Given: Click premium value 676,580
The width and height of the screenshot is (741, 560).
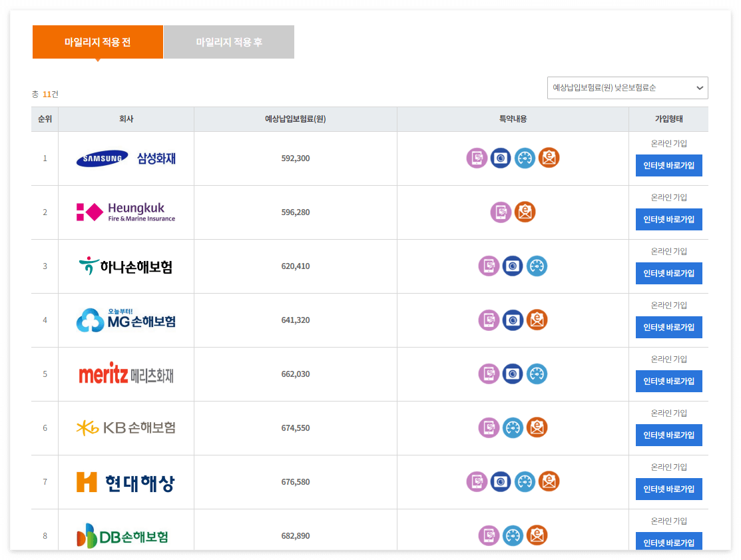Looking at the screenshot, I should click(296, 481).
